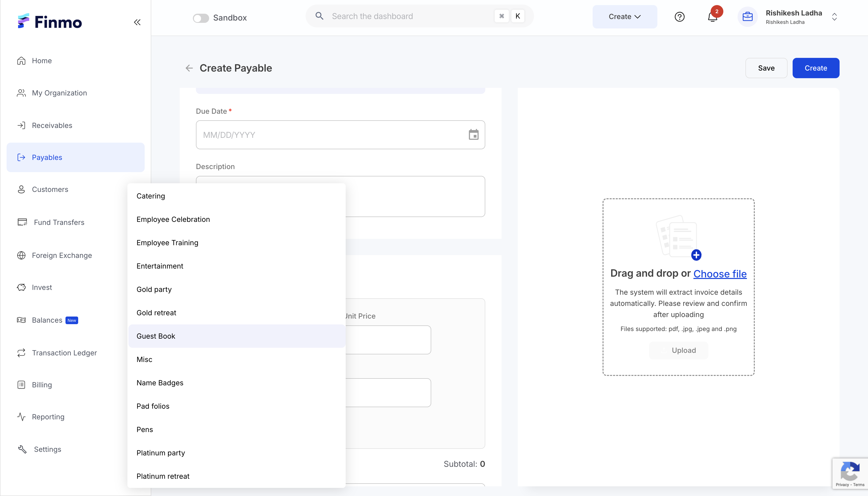Screen dimensions: 868x496
Task: Click the calendar icon in Due Date
Action: [x=473, y=135]
